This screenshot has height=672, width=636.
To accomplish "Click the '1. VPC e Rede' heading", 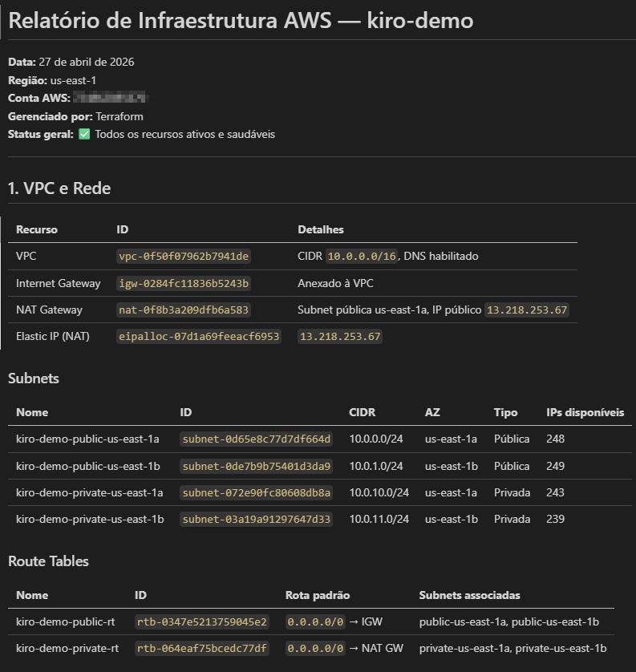I will pyautogui.click(x=59, y=188).
